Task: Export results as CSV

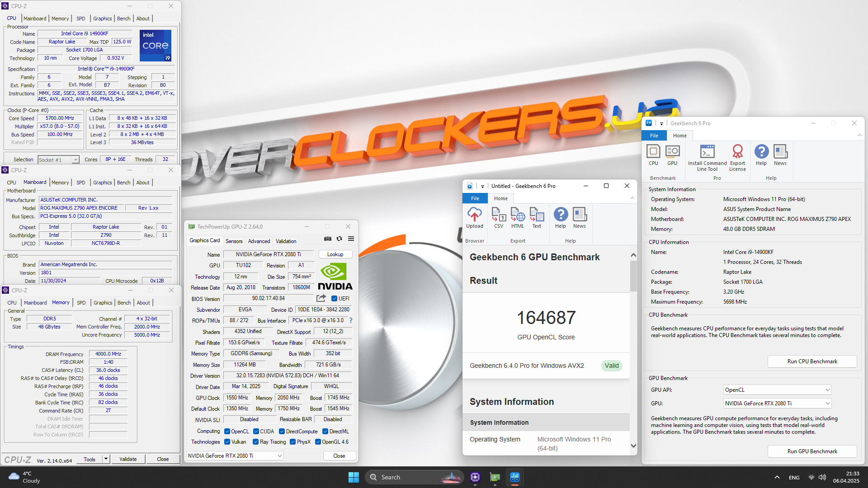Action: click(x=499, y=218)
